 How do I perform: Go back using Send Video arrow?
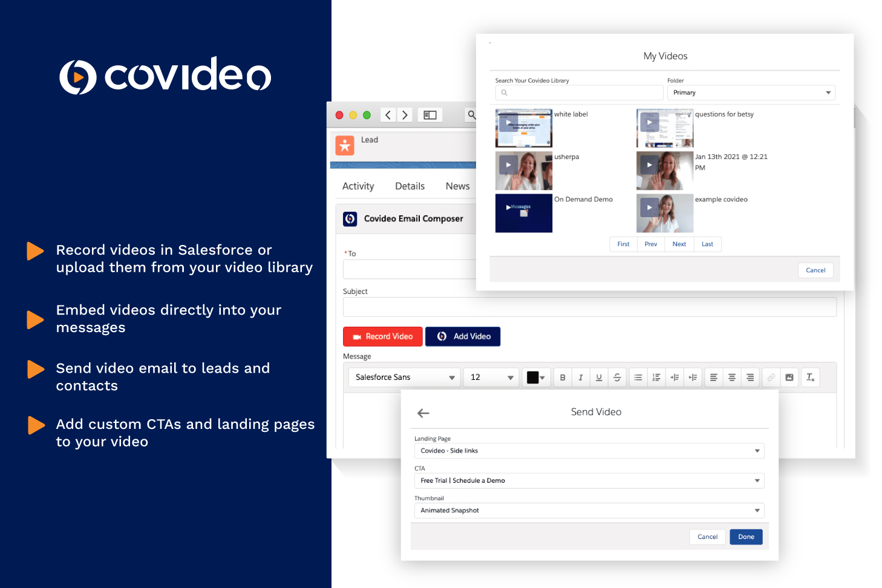[x=423, y=413]
